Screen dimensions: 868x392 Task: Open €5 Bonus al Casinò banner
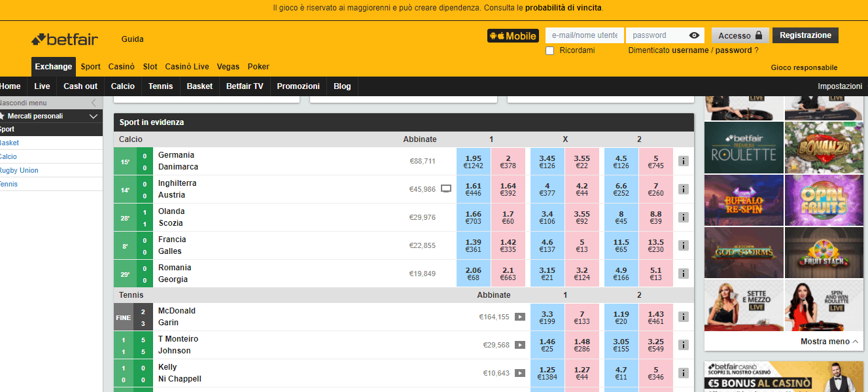pyautogui.click(x=784, y=376)
